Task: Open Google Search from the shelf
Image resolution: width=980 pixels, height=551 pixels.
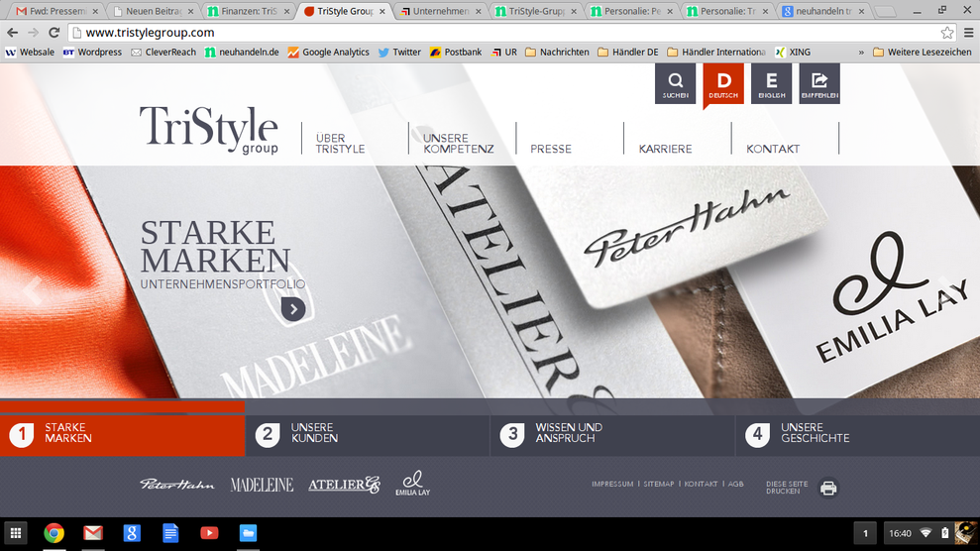Action: pos(132,533)
